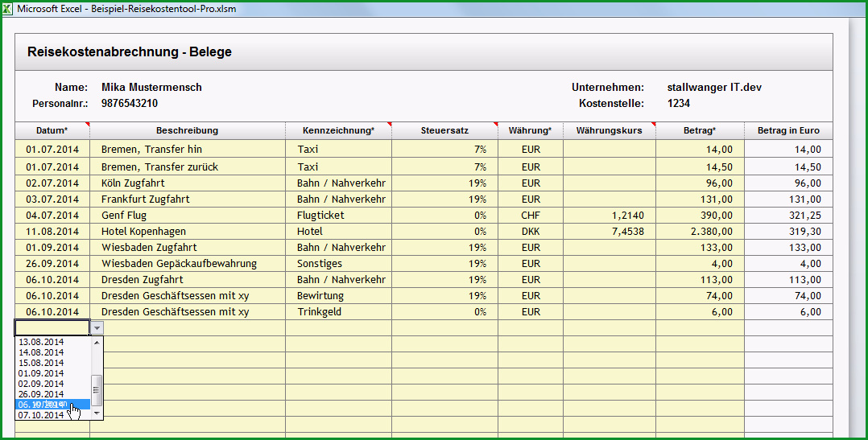Select the Betrag 74,00 in Bewirtung row
This screenshot has width=868, height=440.
(700, 295)
